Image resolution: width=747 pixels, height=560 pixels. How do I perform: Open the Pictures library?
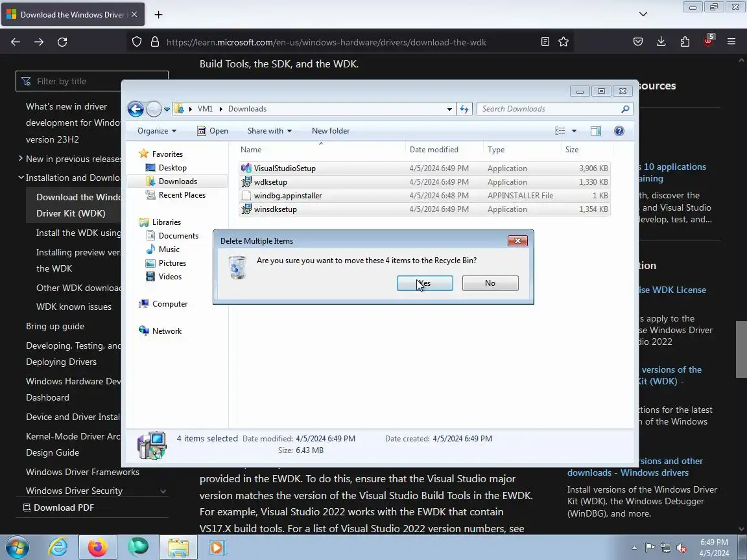(166, 263)
